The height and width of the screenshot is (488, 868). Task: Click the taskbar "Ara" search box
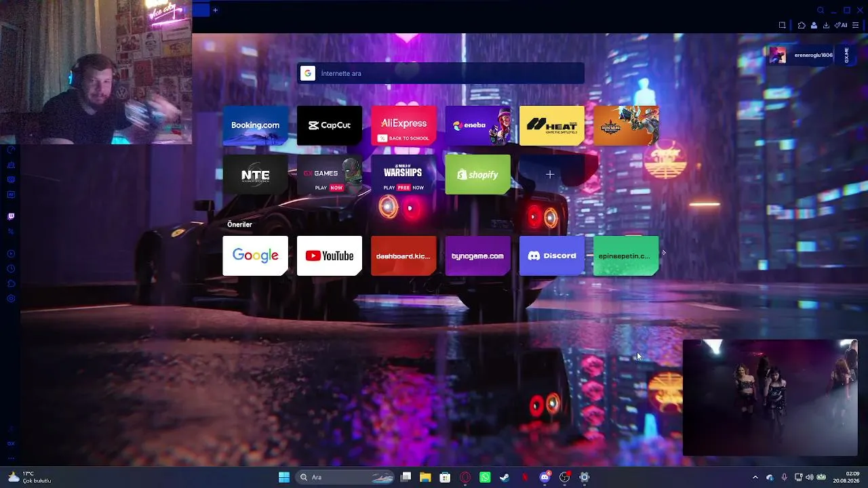coord(346,477)
